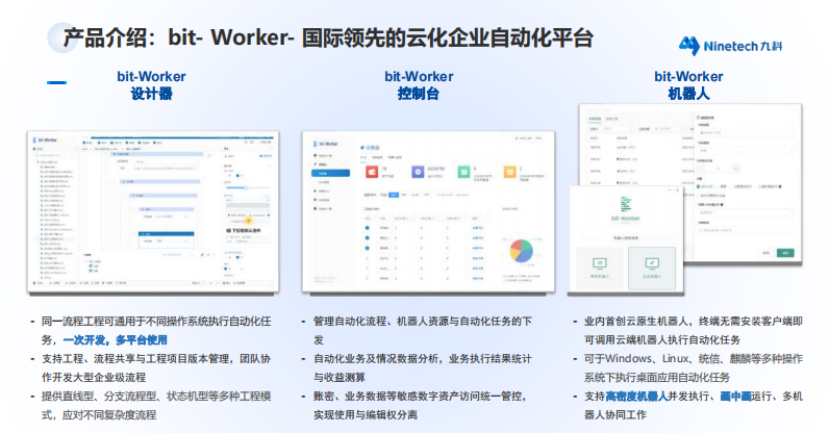Adjust the blue slider in designer properties panel

click(245, 188)
